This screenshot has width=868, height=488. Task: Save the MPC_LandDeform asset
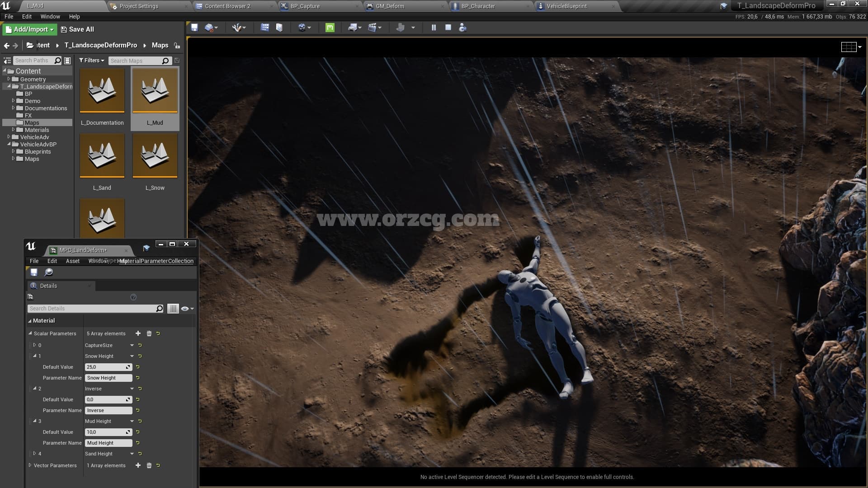point(34,272)
